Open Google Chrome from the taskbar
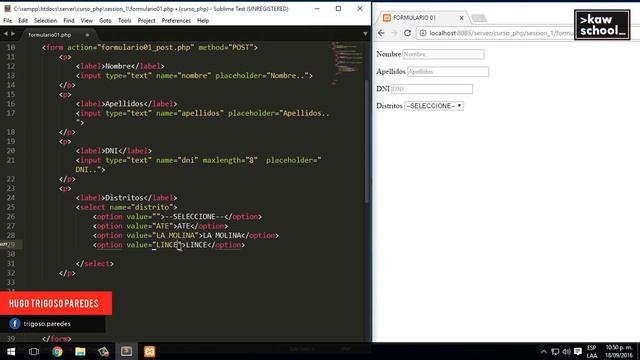The image size is (640, 360). 57,351
